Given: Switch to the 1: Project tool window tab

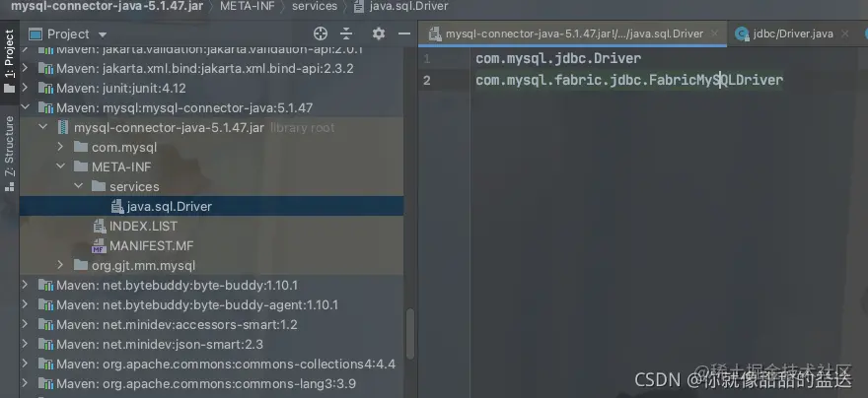Looking at the screenshot, I should click(x=10, y=61).
